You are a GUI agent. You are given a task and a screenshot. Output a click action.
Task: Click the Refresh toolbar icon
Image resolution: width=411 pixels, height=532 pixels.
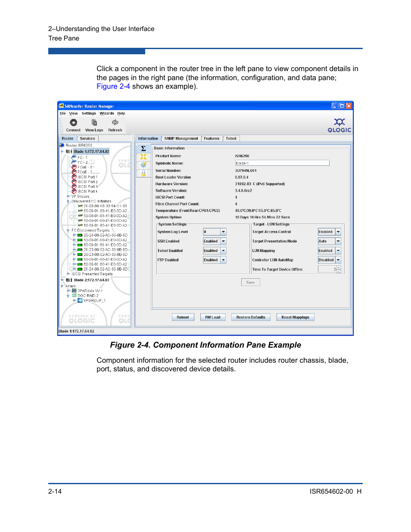pyautogui.click(x=115, y=123)
